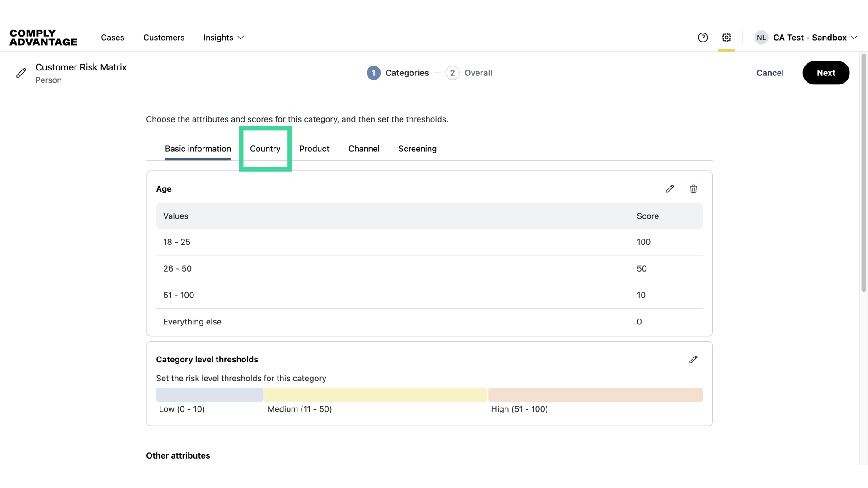
Task: Click the page vertical scrollbar
Action: pyautogui.click(x=863, y=174)
